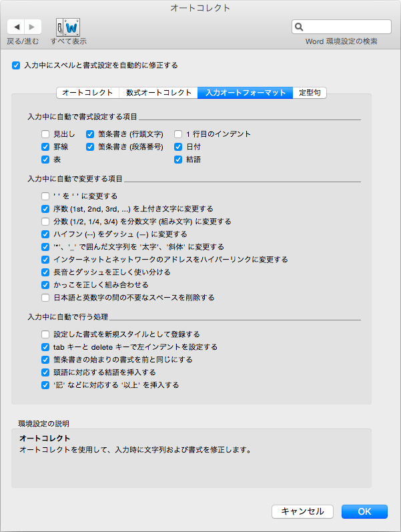Image resolution: width=401 pixels, height=532 pixels.
Task: Enable the fractions (分数) conversion checkbox
Action: pyautogui.click(x=45, y=222)
